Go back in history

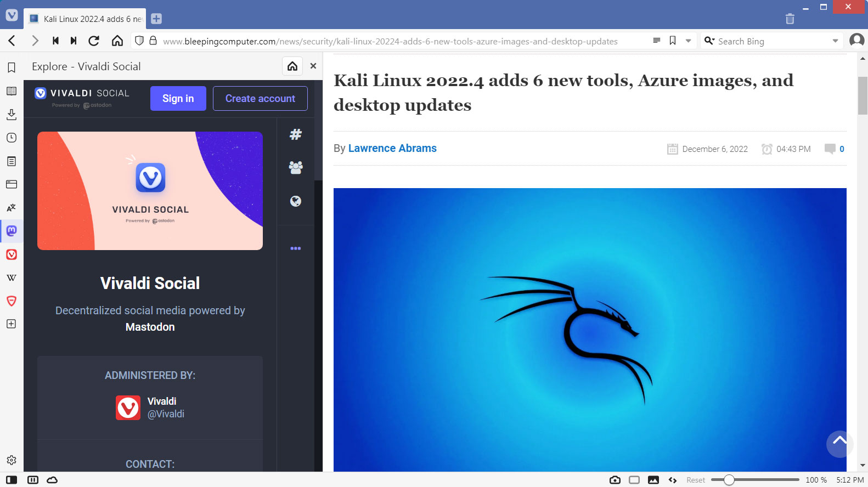12,41
